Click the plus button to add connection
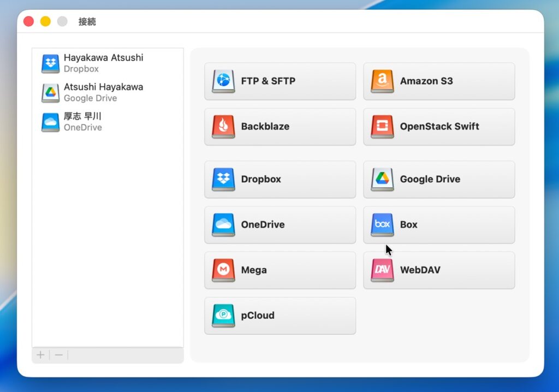The width and height of the screenshot is (559, 392). point(40,355)
